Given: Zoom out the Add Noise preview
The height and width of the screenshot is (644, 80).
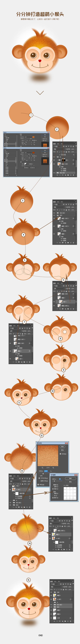Looking at the screenshot, I should click(x=42, y=468).
